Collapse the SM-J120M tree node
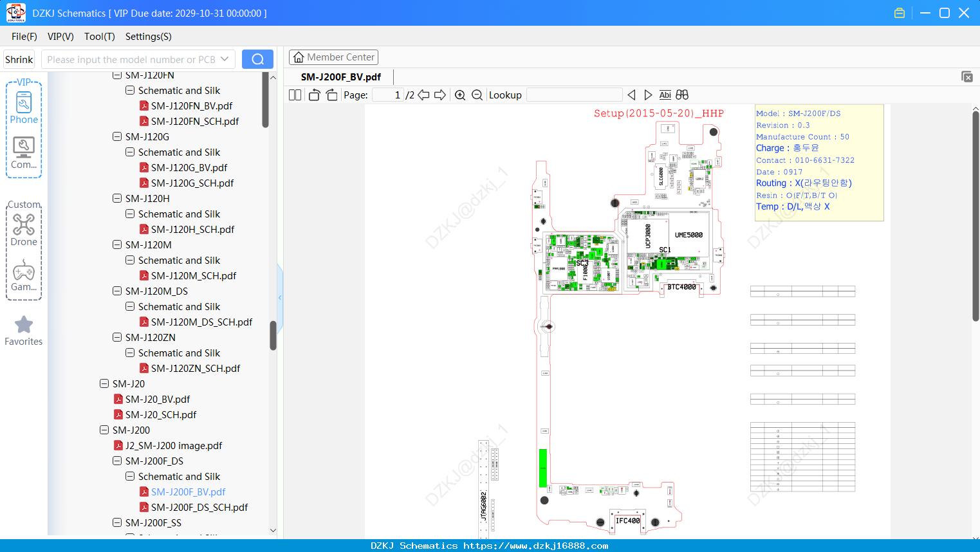 tap(117, 244)
